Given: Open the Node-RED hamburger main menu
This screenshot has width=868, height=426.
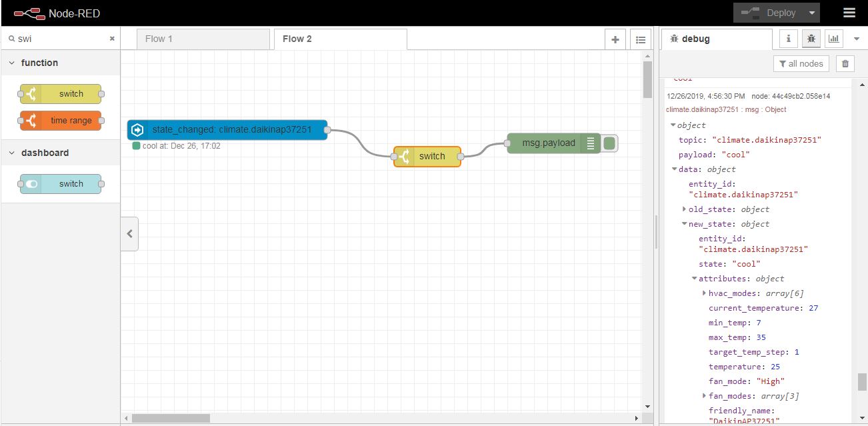Looking at the screenshot, I should pyautogui.click(x=849, y=13).
